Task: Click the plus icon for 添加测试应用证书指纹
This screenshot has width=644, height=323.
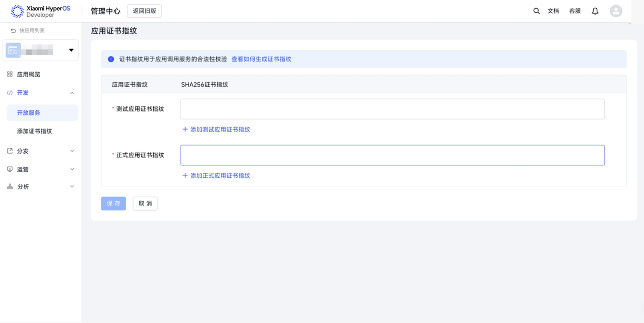Action: (185, 129)
